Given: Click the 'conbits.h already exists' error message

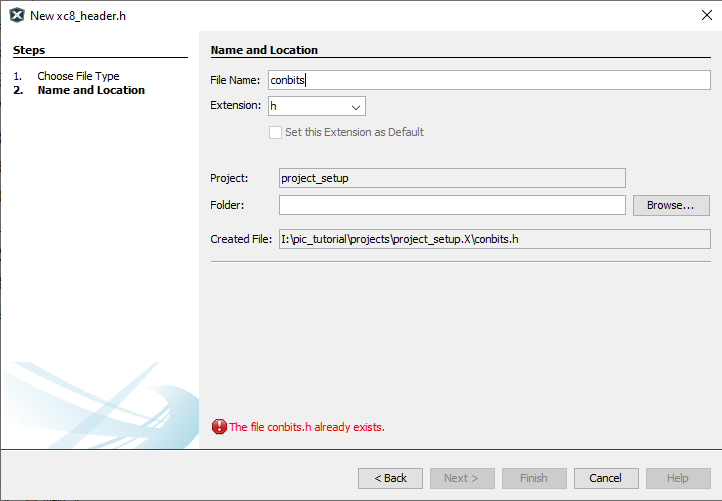Looking at the screenshot, I should 307,427.
